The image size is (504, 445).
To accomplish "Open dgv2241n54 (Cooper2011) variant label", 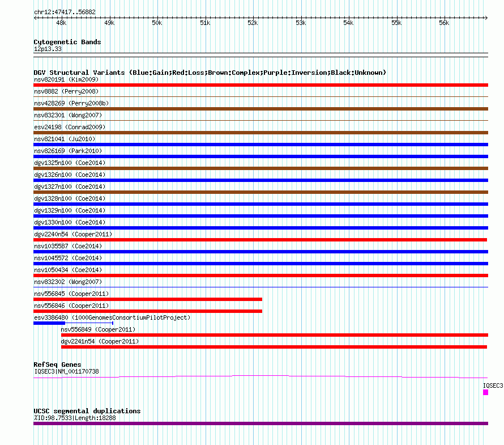I will [x=100, y=341].
